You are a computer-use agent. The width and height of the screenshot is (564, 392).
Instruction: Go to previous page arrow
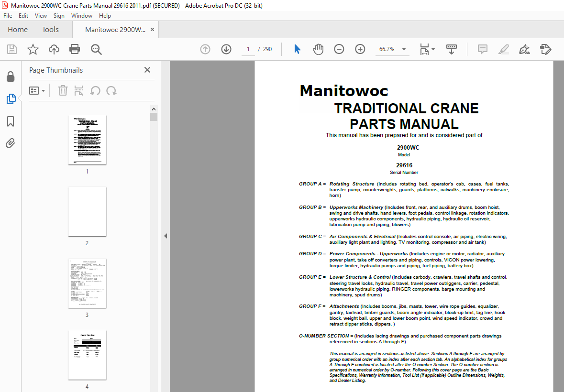[205, 49]
